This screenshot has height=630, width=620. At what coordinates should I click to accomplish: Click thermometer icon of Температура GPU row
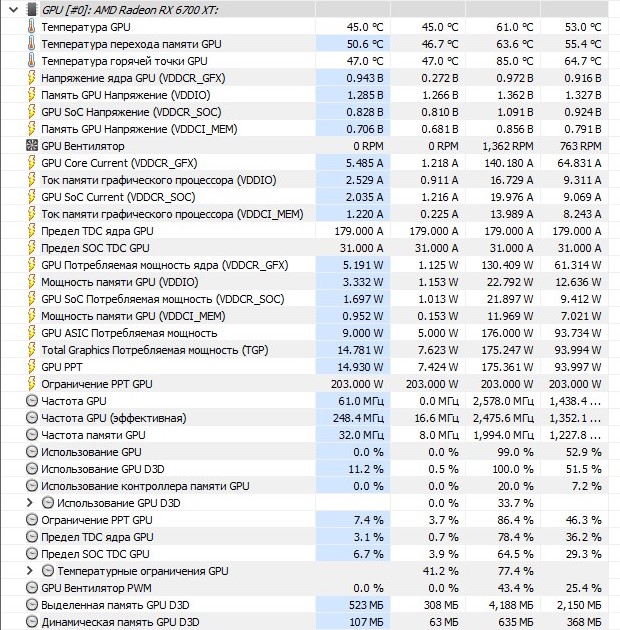click(x=31, y=27)
